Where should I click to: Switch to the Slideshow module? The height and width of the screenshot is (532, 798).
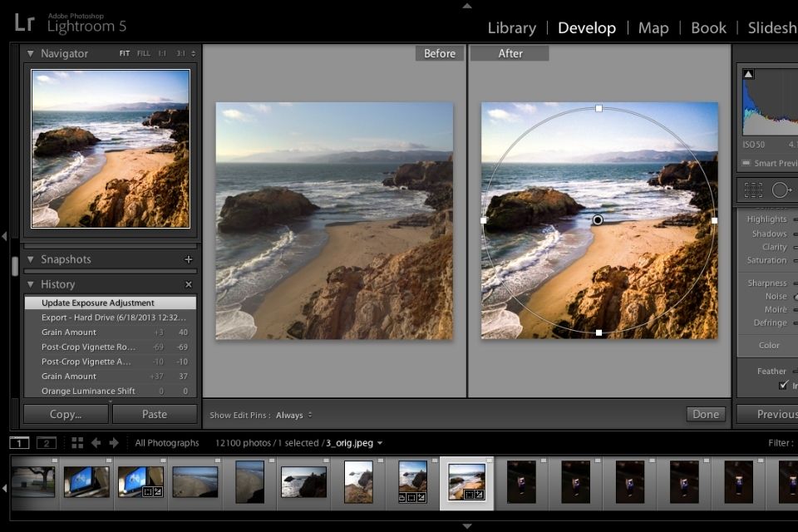(772, 27)
